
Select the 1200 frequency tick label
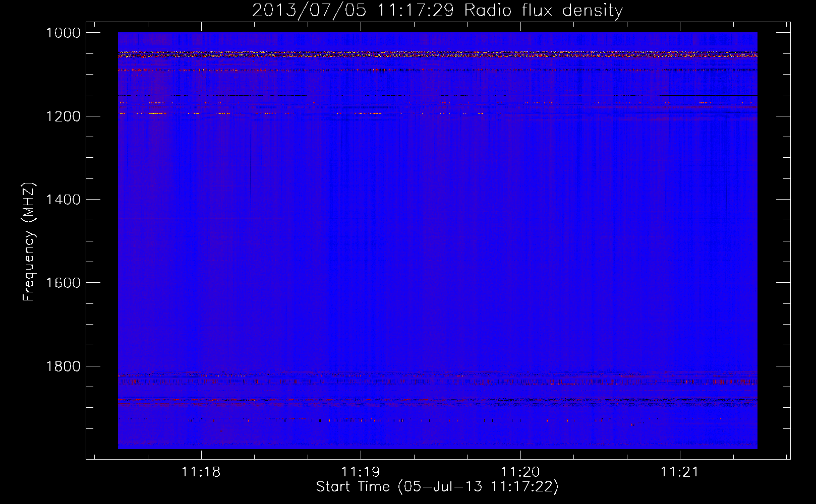coord(63,116)
